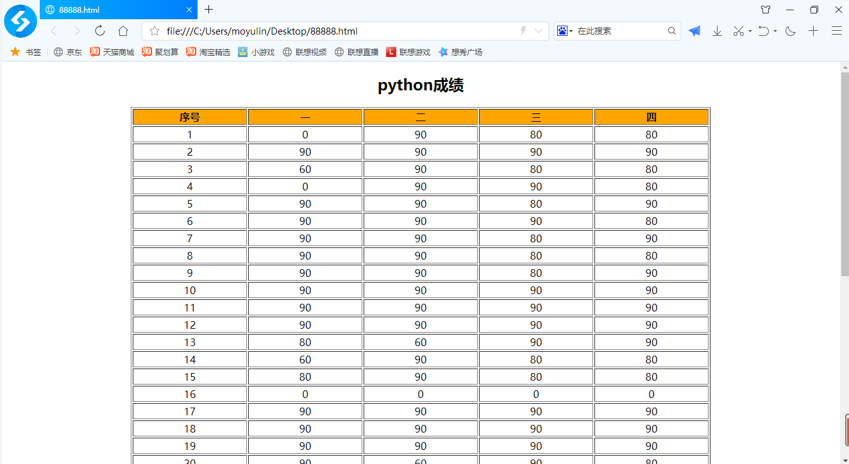Open a new tab with plus button
The image size is (849, 464).
(x=209, y=10)
